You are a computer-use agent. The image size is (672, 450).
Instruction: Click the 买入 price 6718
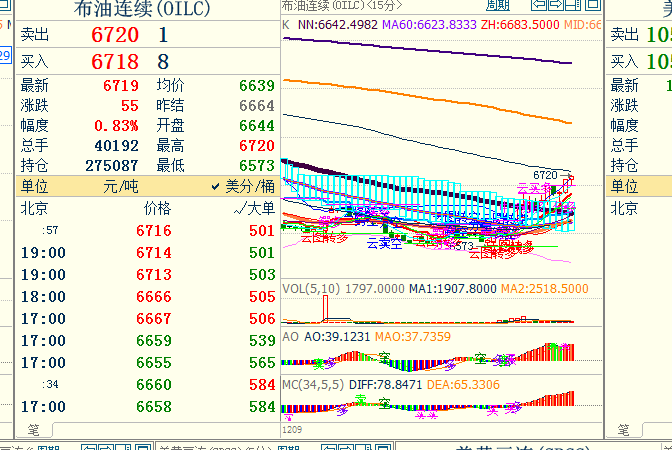115,62
